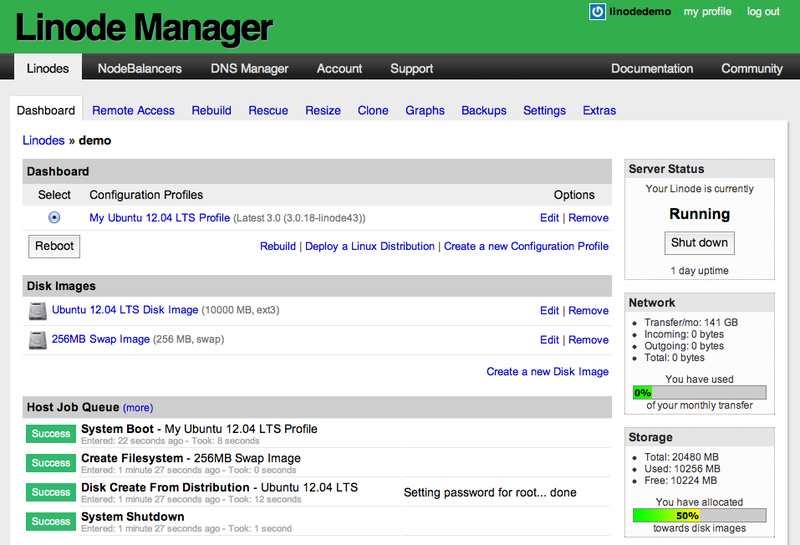Click Create a new Disk Image link
Viewport: 800px width, 545px height.
coord(547,371)
